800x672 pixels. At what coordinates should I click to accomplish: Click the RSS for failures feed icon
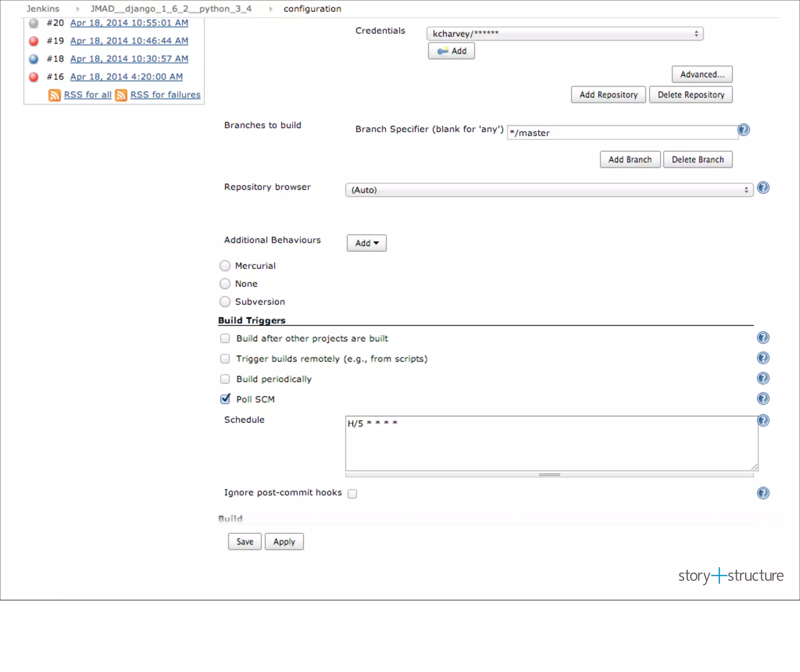pyautogui.click(x=121, y=95)
